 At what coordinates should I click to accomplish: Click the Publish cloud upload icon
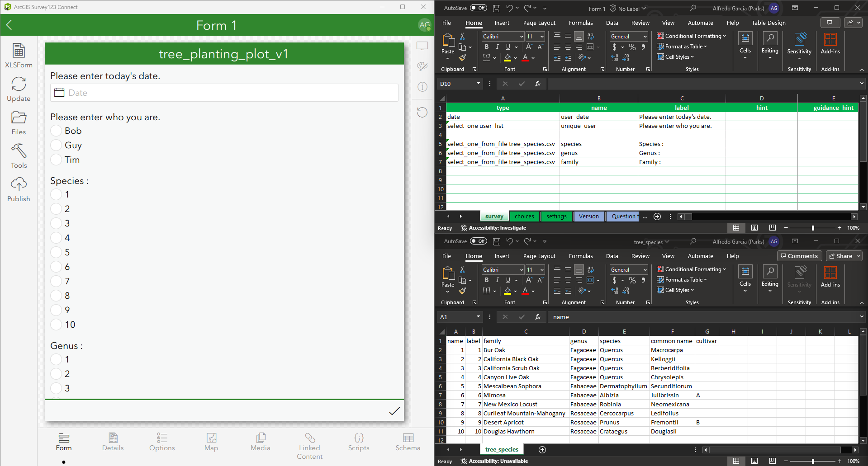19,184
